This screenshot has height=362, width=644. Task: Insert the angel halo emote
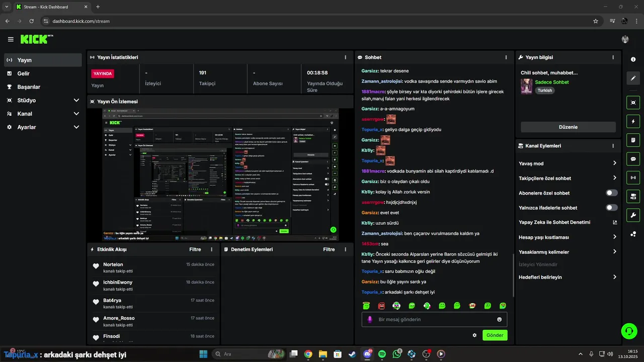(366, 305)
